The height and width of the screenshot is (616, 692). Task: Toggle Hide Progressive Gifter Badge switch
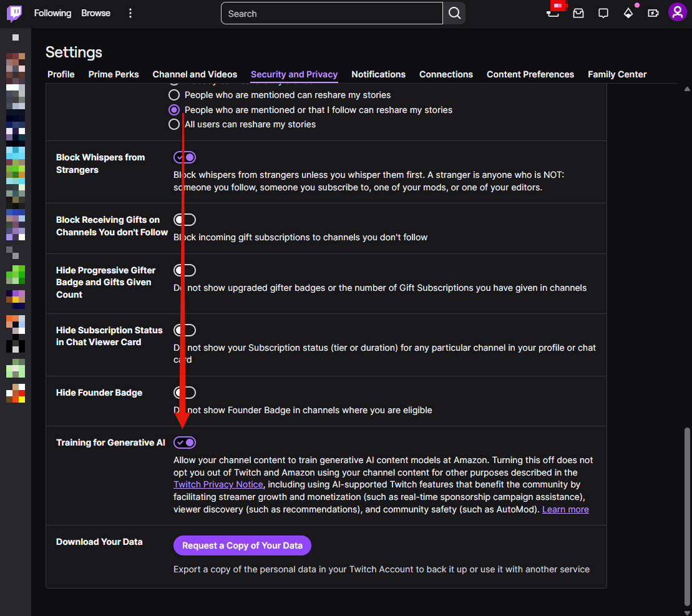[185, 270]
